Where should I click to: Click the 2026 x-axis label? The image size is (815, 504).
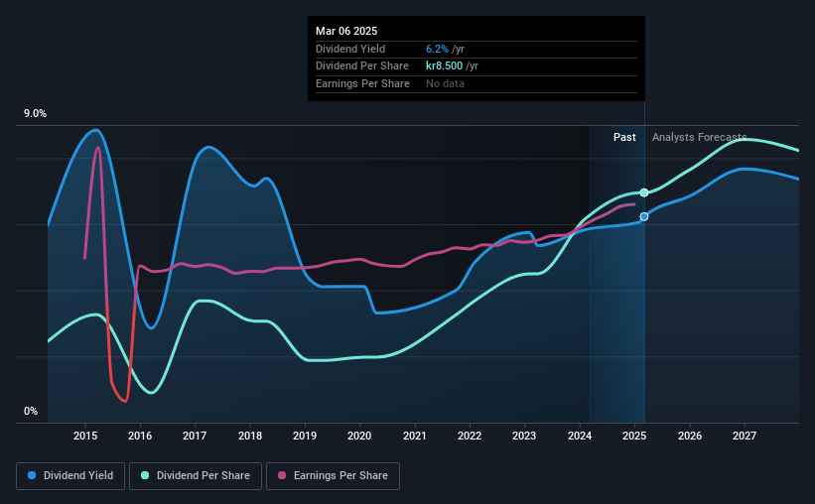(690, 436)
